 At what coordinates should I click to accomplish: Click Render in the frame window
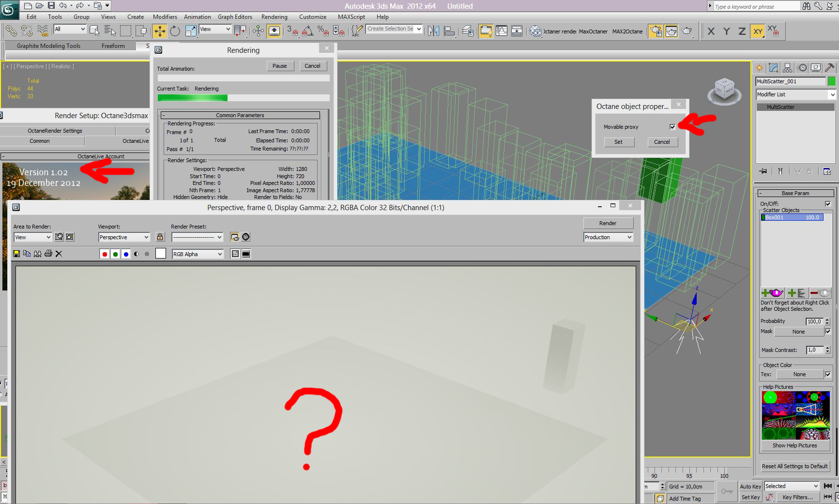coord(608,223)
